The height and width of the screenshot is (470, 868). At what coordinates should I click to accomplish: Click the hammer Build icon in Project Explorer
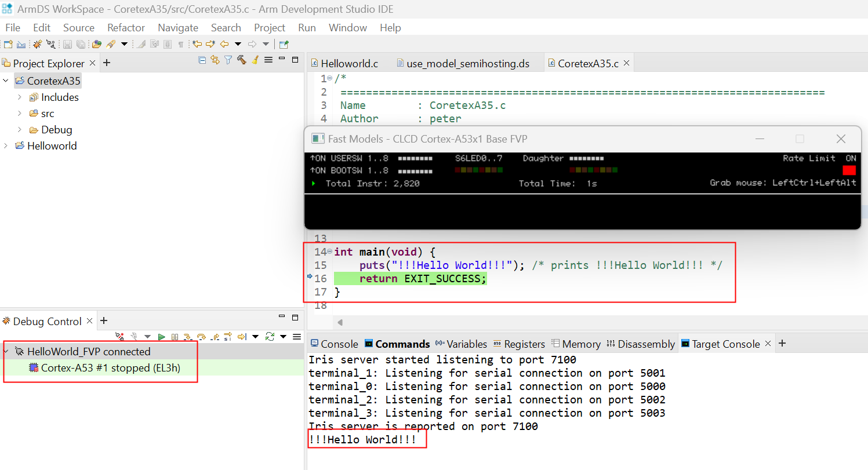[242, 60]
